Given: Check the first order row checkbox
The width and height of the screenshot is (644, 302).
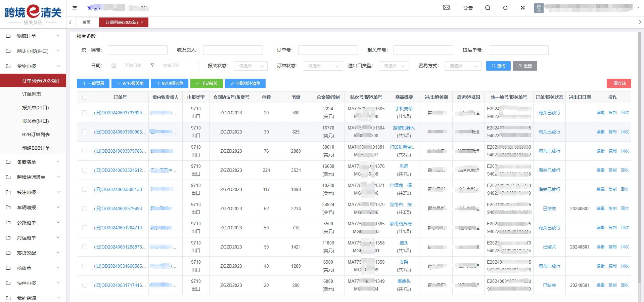Looking at the screenshot, I should tap(85, 113).
